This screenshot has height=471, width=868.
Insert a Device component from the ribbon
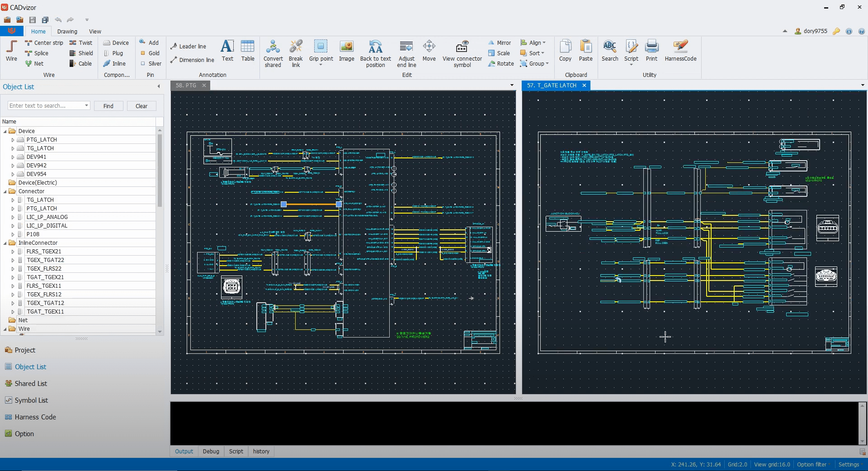[116, 43]
